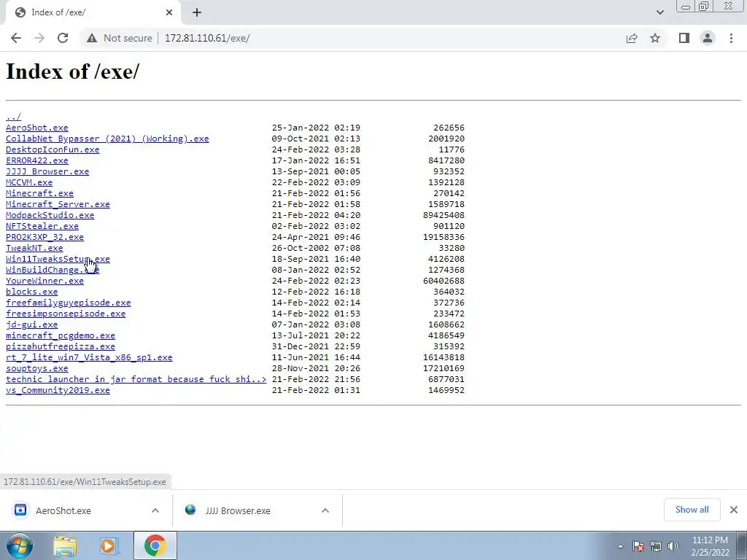This screenshot has width=747, height=560.
Task: Click the Show all downloads button
Action: point(692,510)
